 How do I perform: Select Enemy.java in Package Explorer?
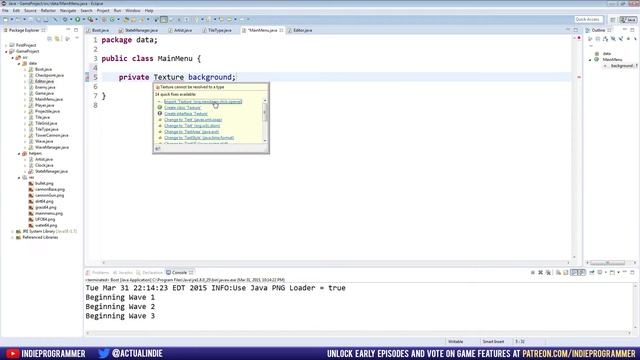coord(45,87)
